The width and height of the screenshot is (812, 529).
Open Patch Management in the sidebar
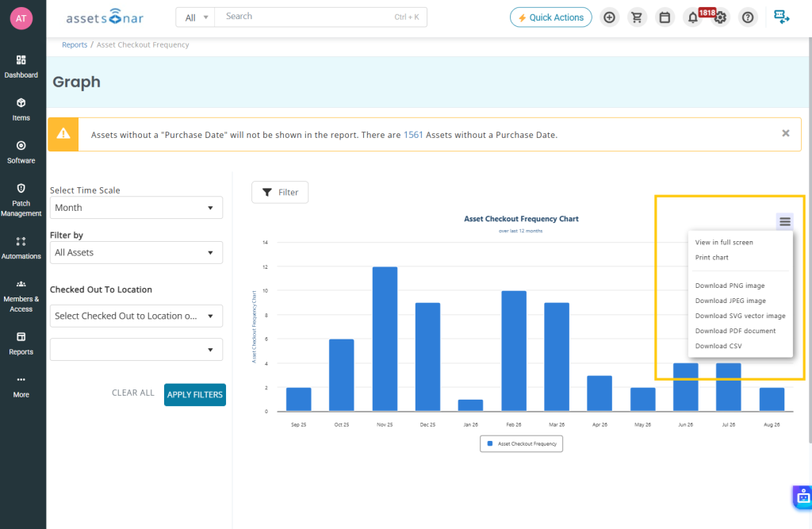(x=21, y=200)
